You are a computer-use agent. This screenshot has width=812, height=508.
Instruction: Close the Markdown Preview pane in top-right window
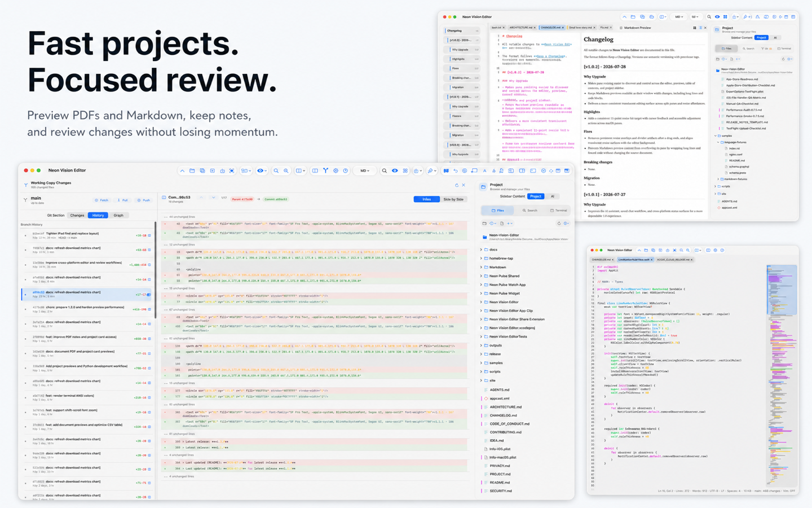coord(705,28)
